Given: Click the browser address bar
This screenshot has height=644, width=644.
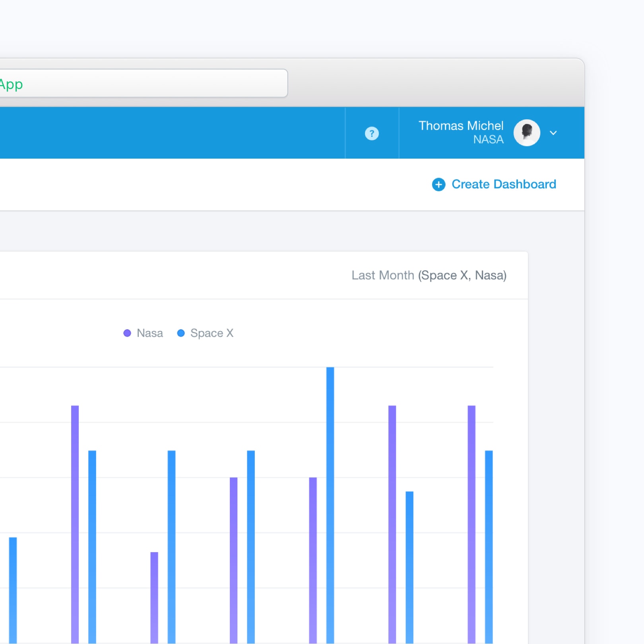Looking at the screenshot, I should pos(143,83).
